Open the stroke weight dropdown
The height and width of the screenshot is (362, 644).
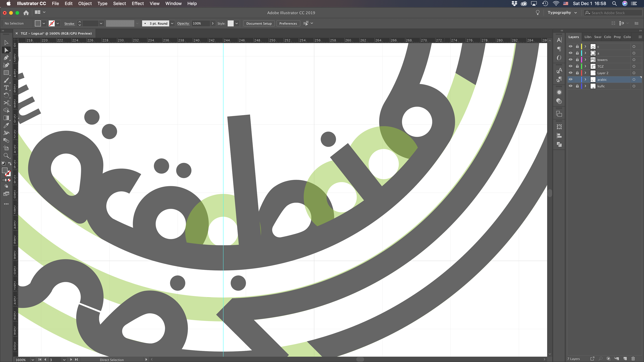101,23
